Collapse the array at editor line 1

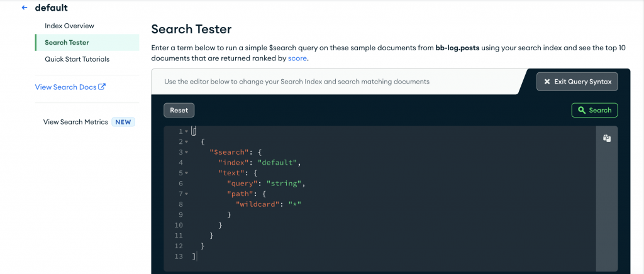[187, 131]
